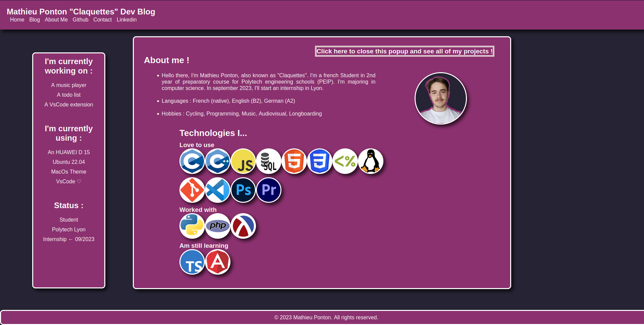644x325 pixels.
Task: Click the "VsCode ♡" sidebar entry
Action: click(x=69, y=182)
